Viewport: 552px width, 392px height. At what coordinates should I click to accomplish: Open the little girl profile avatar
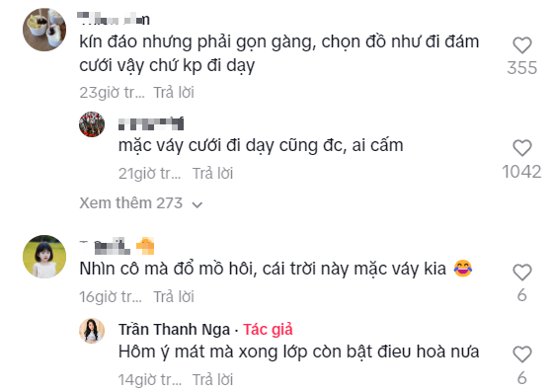click(44, 257)
